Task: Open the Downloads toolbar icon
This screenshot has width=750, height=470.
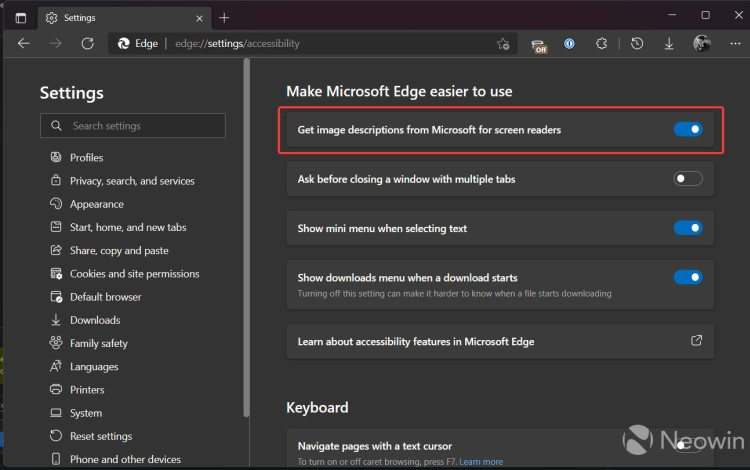Action: coord(669,44)
